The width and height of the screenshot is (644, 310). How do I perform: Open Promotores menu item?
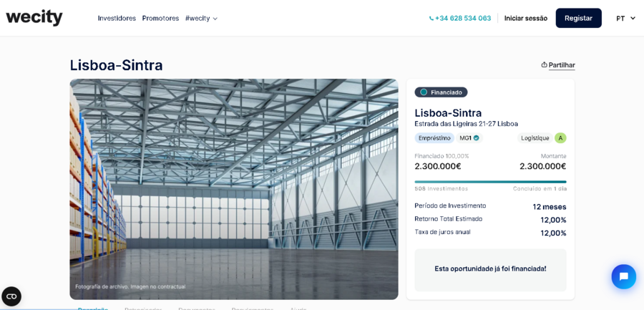pyautogui.click(x=160, y=19)
